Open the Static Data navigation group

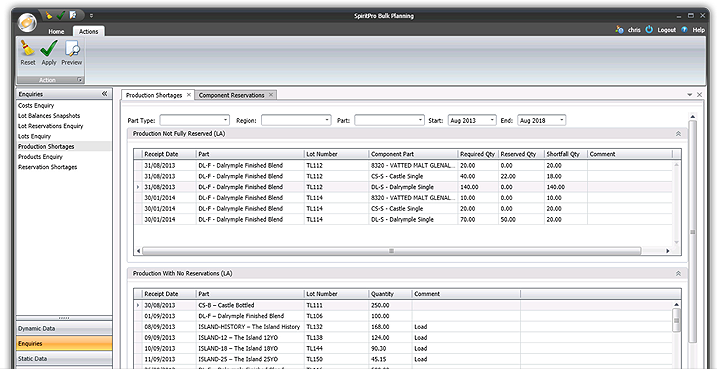[x=64, y=358]
